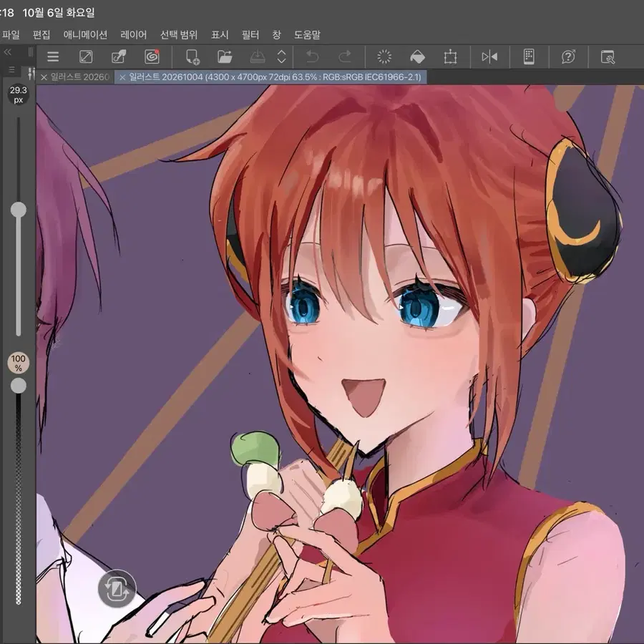The width and height of the screenshot is (644, 644).
Task: Click the smartphone icon in the command bar
Action: tap(529, 57)
